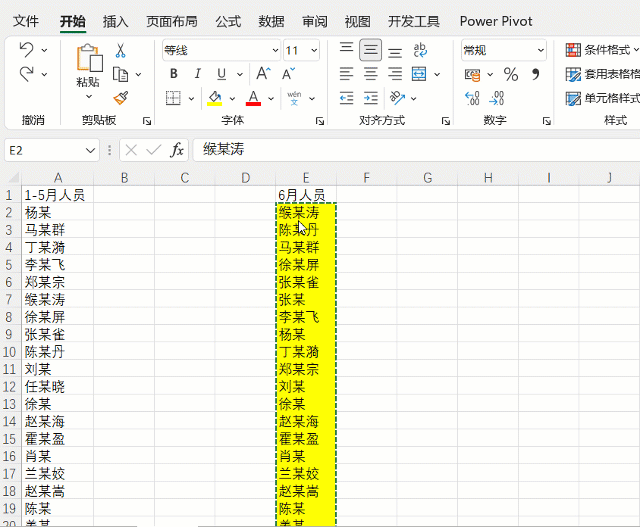Image resolution: width=640 pixels, height=527 pixels.
Task: Click the Increase Font Size icon
Action: tap(263, 74)
